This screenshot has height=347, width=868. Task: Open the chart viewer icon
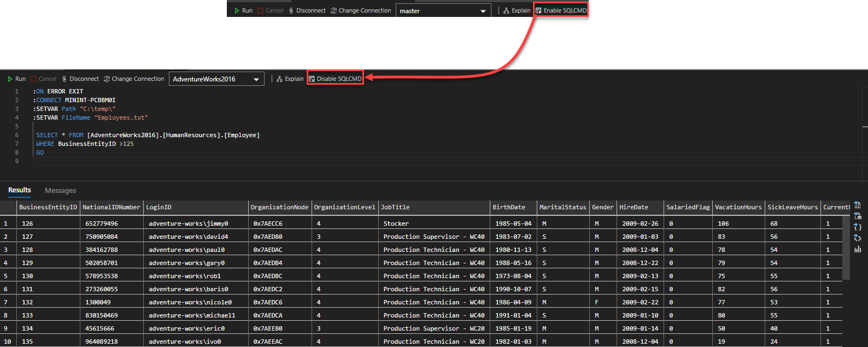tap(857, 249)
